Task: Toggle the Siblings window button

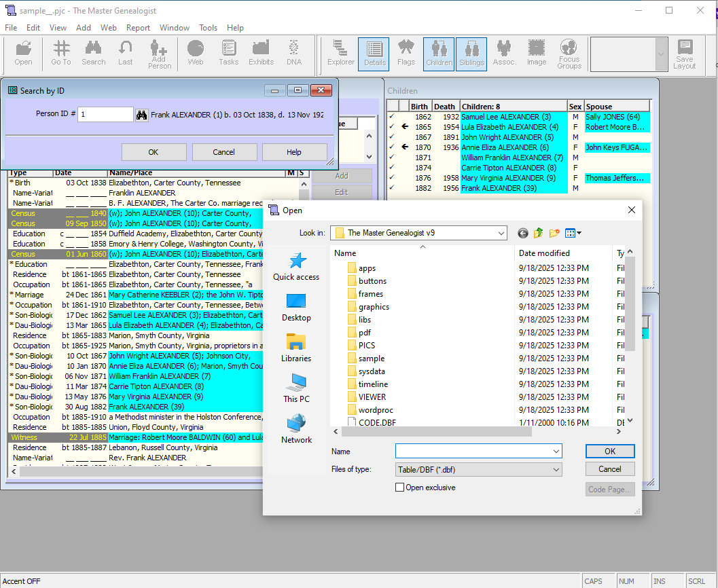Action: (471, 53)
